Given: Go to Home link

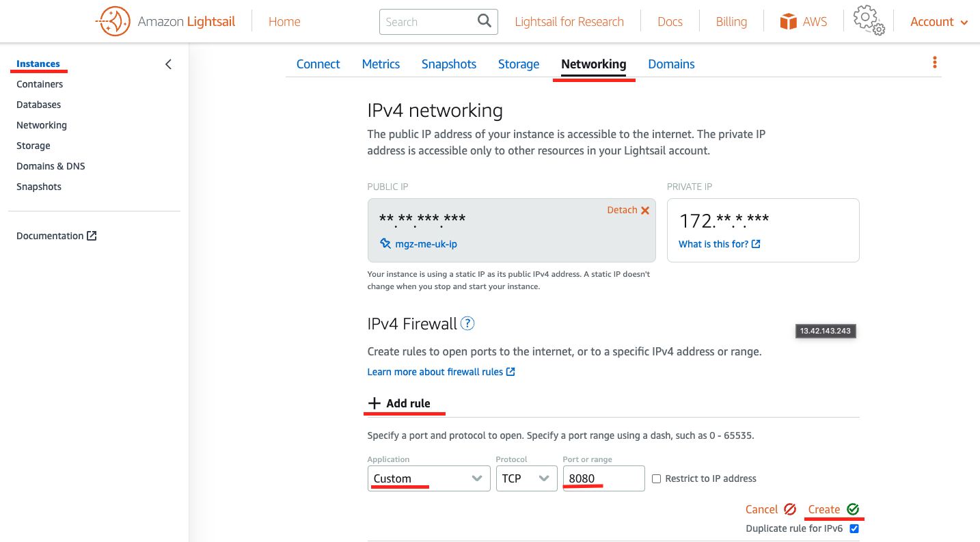Looking at the screenshot, I should coord(284,22).
